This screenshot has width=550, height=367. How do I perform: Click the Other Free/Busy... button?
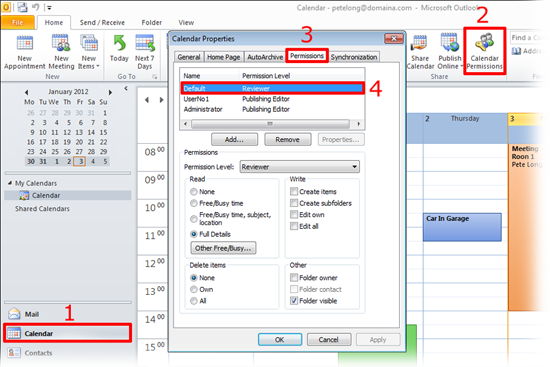(223, 248)
